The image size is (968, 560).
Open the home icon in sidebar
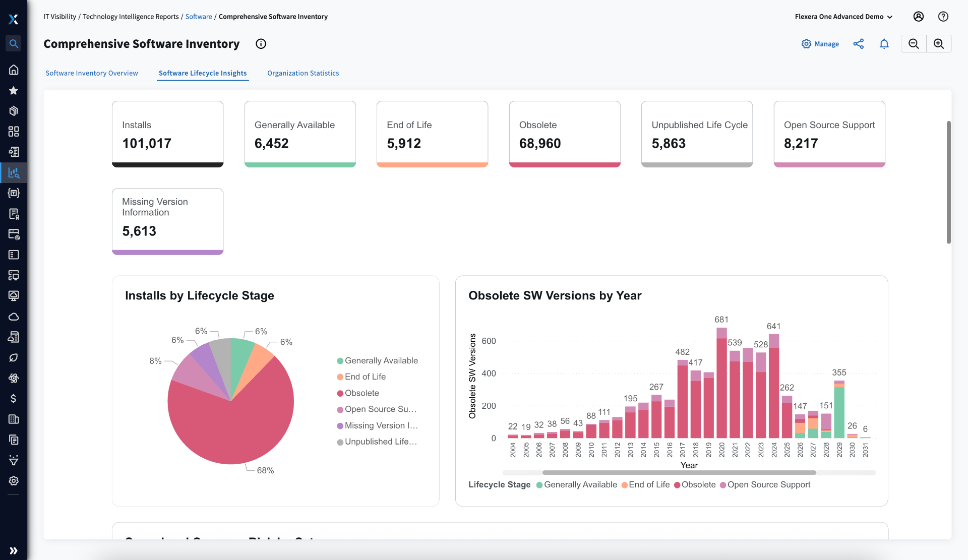14,70
